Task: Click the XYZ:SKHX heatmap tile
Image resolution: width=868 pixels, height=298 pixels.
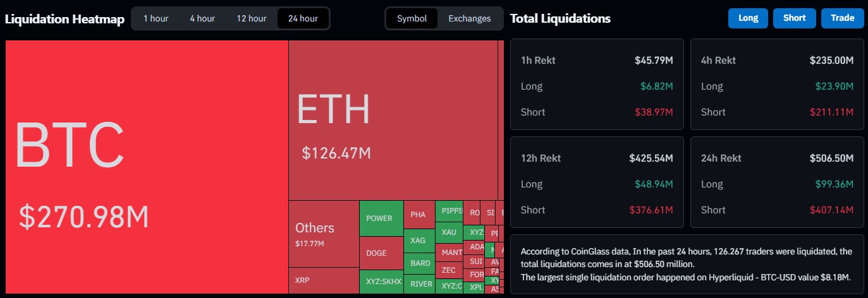Action: tap(381, 282)
